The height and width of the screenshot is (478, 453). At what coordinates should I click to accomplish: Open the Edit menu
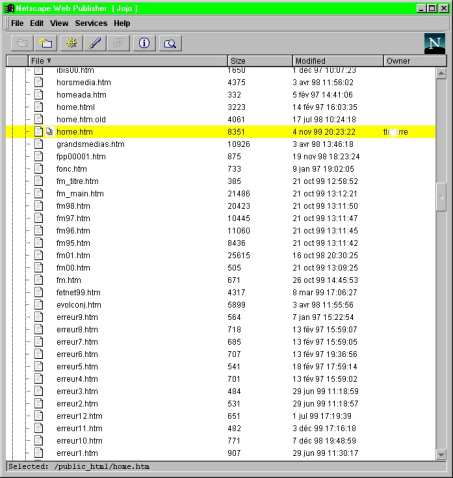coord(37,23)
